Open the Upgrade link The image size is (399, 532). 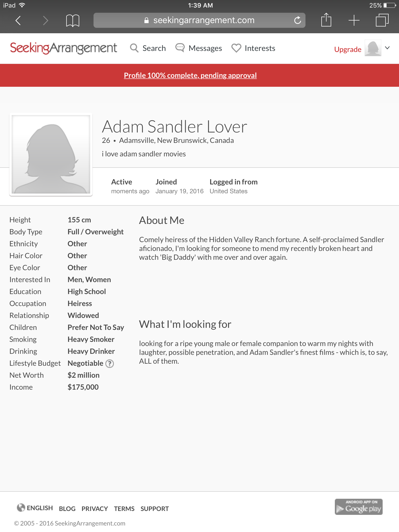tap(348, 49)
